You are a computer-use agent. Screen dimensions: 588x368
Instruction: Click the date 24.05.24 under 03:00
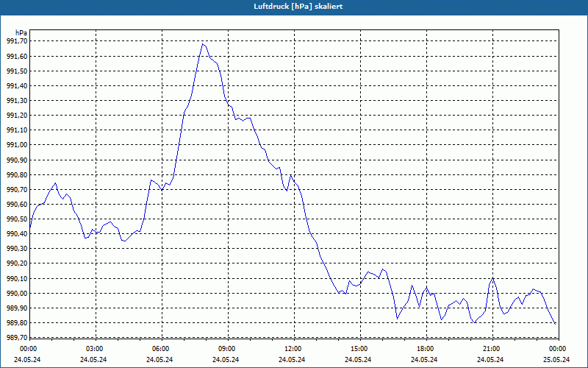click(93, 360)
